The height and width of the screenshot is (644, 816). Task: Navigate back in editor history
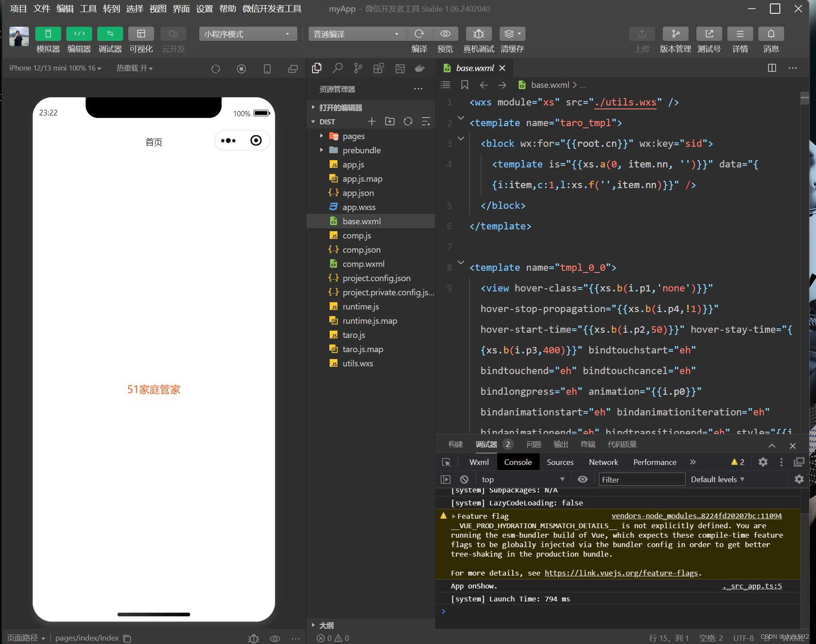pyautogui.click(x=484, y=85)
